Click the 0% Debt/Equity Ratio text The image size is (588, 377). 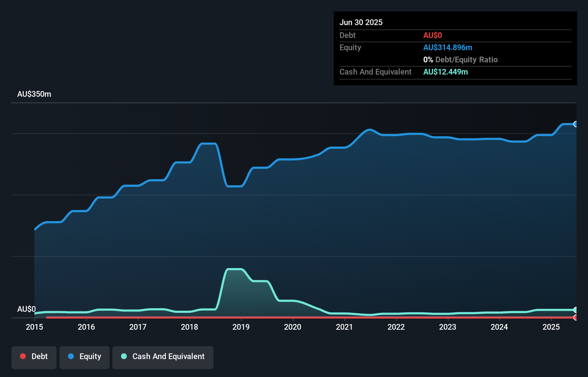pos(461,59)
